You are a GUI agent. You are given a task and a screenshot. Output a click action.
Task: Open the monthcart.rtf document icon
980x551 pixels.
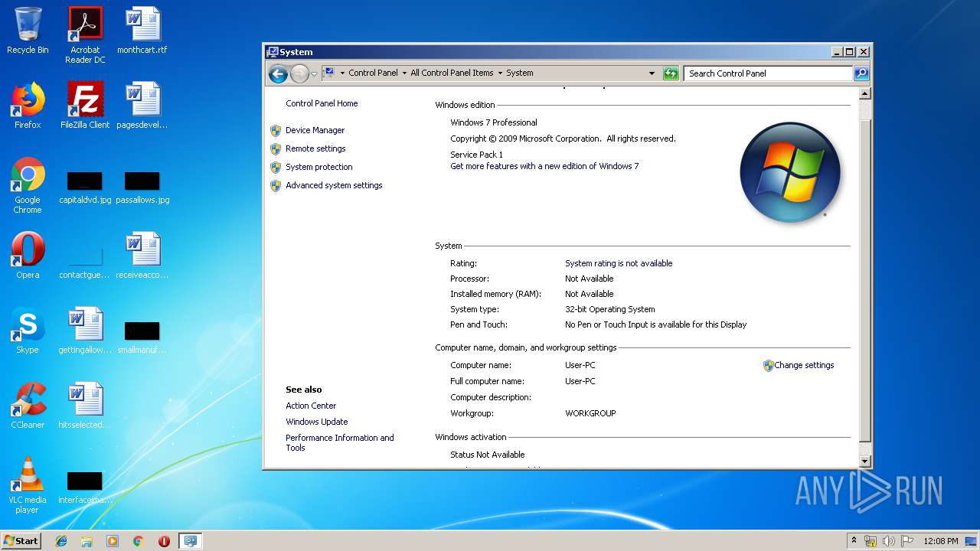(x=142, y=31)
